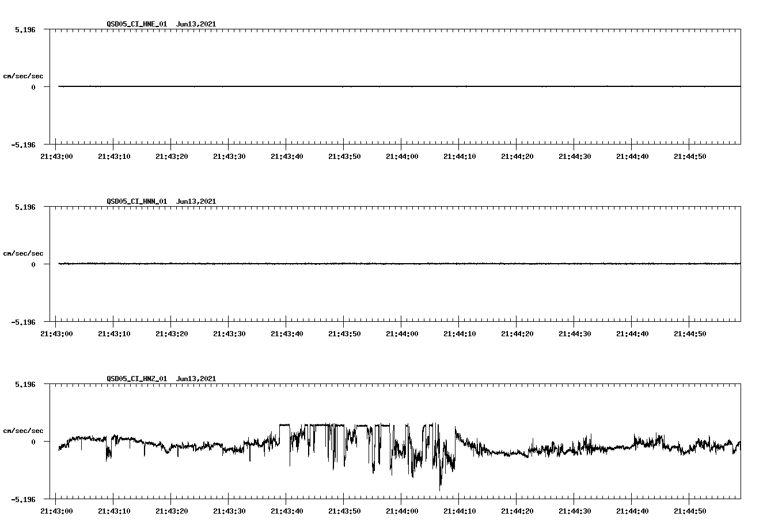782x532 pixels.
Task: Click the QSD05_CI_HNN_01 channel title
Action: [x=137, y=202]
